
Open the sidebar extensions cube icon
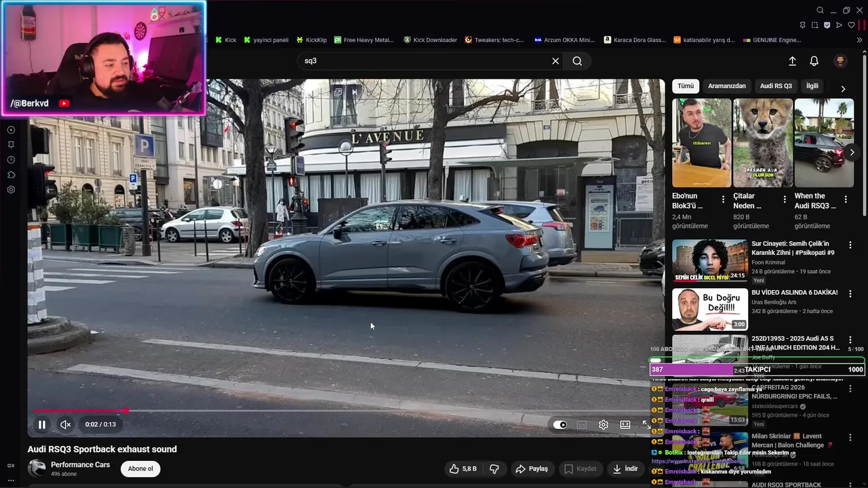click(11, 175)
